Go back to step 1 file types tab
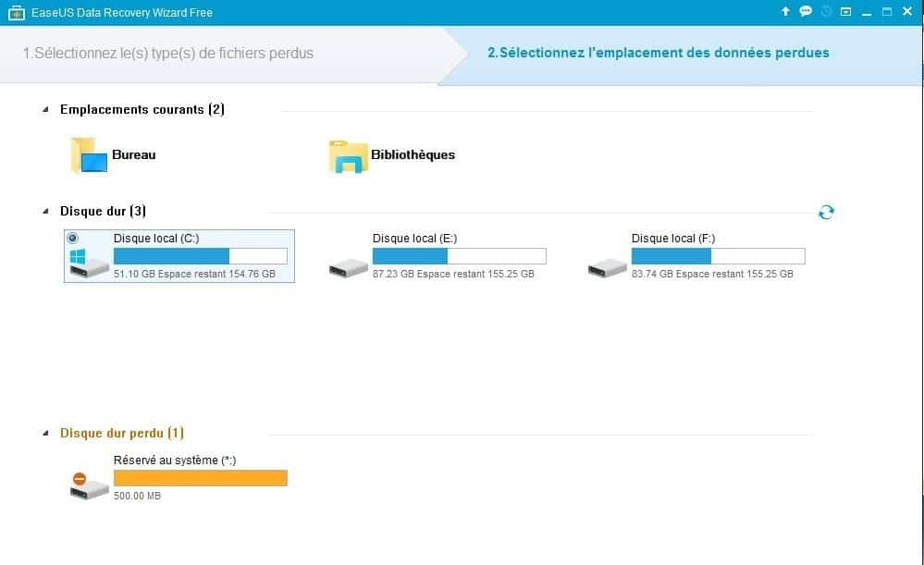Screen dimensions: 924x565 (168, 53)
